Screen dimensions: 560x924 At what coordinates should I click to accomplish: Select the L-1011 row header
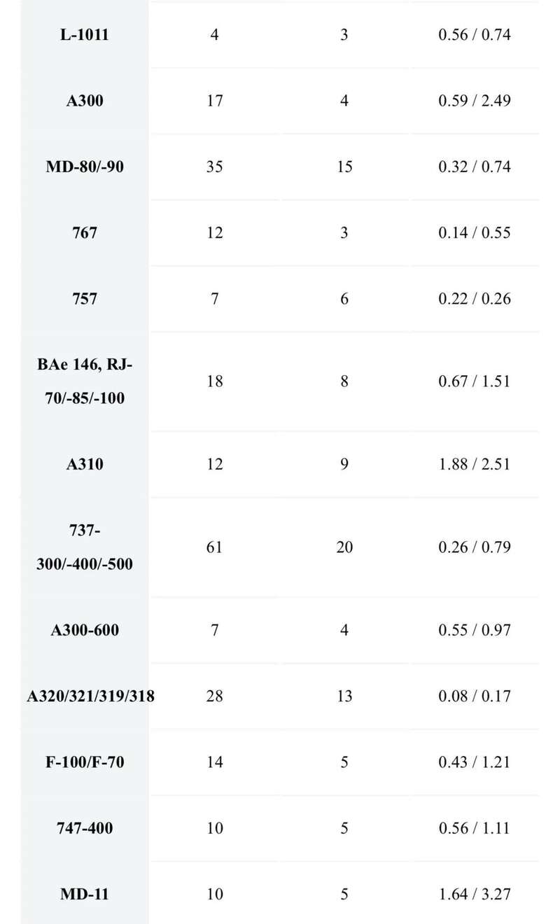point(85,34)
